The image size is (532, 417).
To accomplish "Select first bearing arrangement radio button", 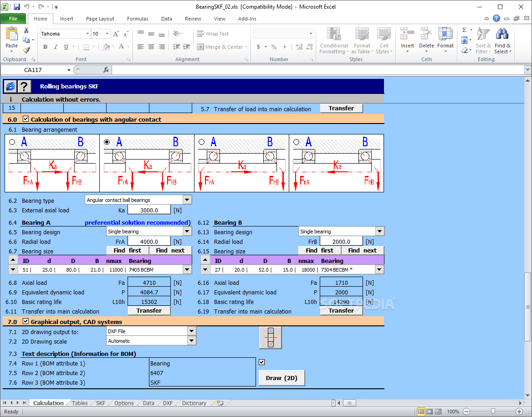I will click(x=12, y=142).
